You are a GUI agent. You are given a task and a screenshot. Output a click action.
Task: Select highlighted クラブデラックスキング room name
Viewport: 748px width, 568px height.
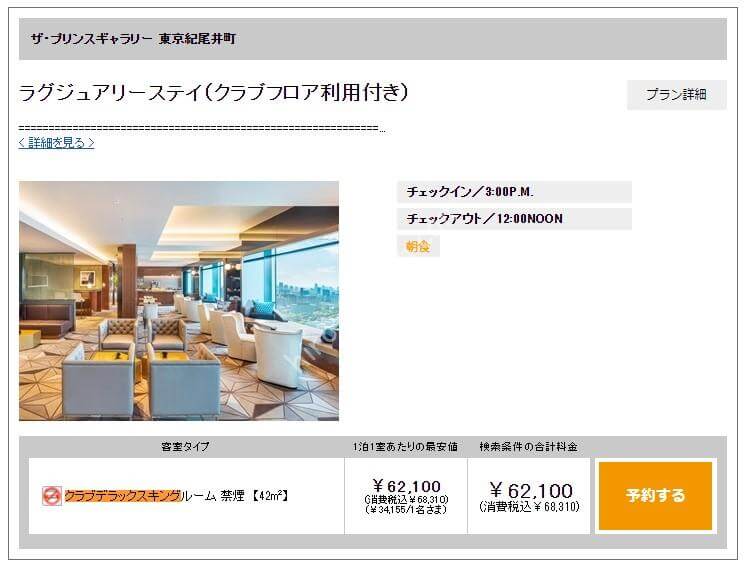(x=123, y=496)
